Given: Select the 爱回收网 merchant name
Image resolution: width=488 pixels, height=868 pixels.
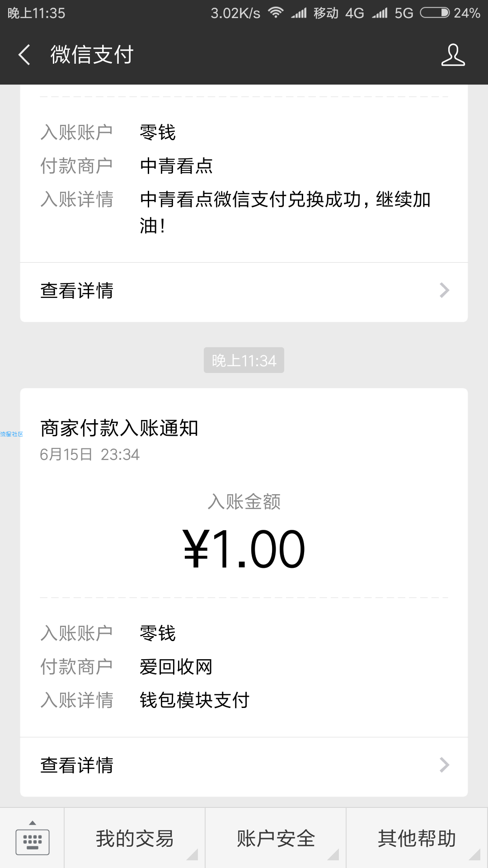Looking at the screenshot, I should (176, 667).
